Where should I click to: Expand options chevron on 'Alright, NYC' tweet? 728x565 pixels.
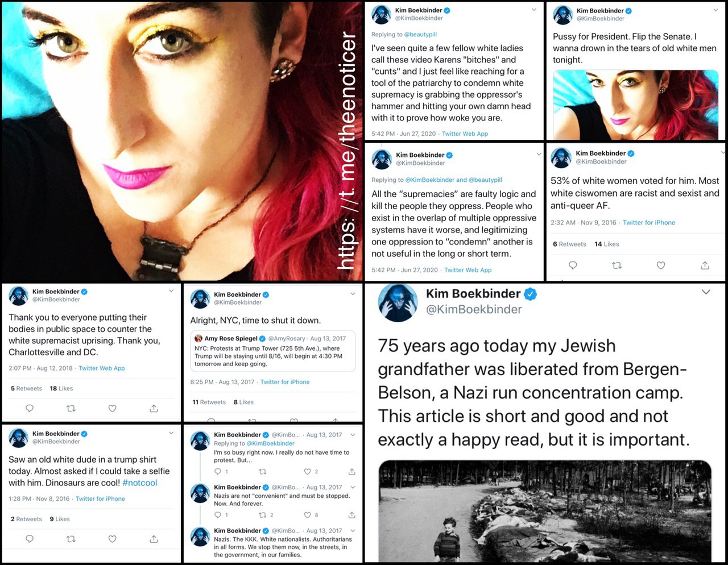(353, 294)
